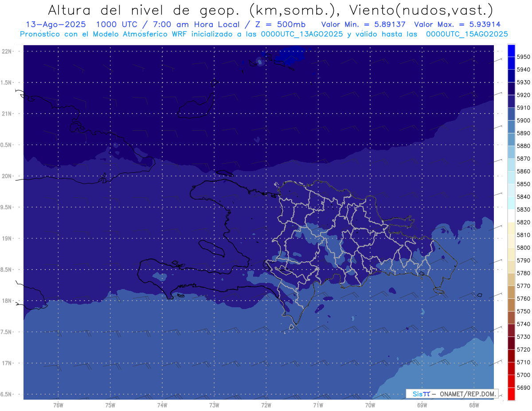Click the '19N' latitude label
The image size is (532, 411).
pos(8,239)
